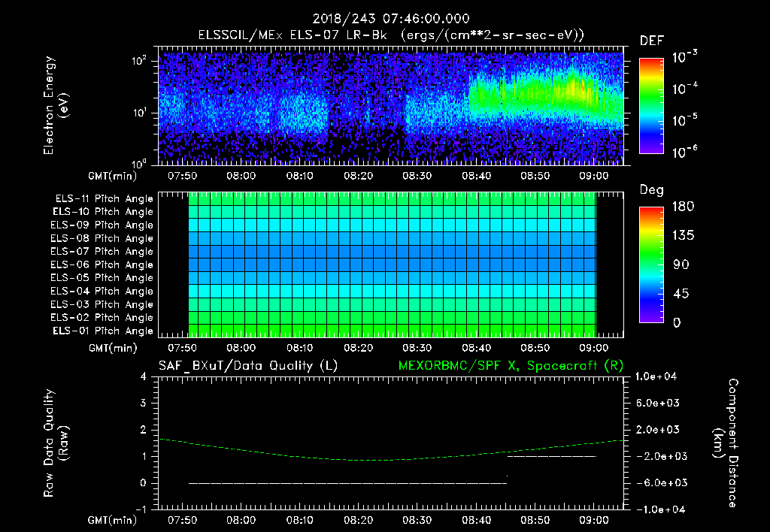Select the 'ELS-03 Pitch Angle' row label
Image resolution: width=770 pixels, height=532 pixels.
[102, 304]
